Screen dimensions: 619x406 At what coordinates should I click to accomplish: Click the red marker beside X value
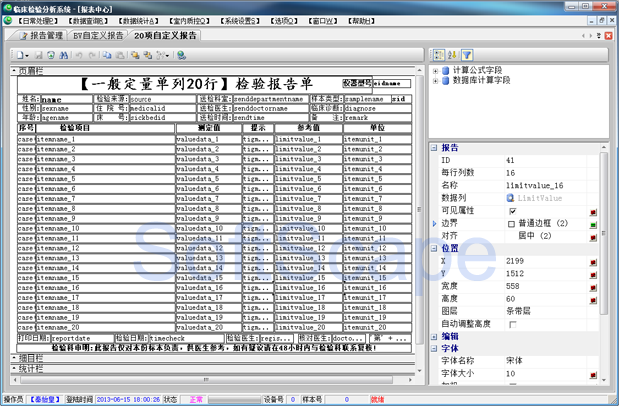coord(593,261)
